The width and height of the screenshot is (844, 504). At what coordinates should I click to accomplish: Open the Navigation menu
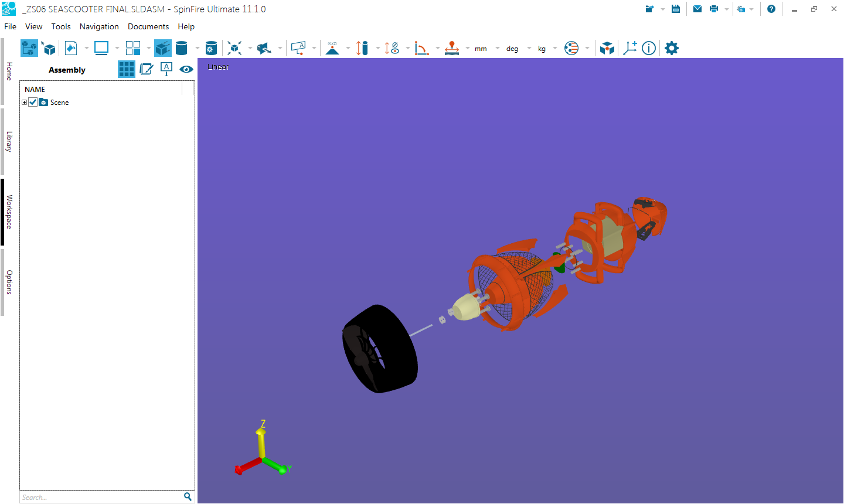point(99,26)
